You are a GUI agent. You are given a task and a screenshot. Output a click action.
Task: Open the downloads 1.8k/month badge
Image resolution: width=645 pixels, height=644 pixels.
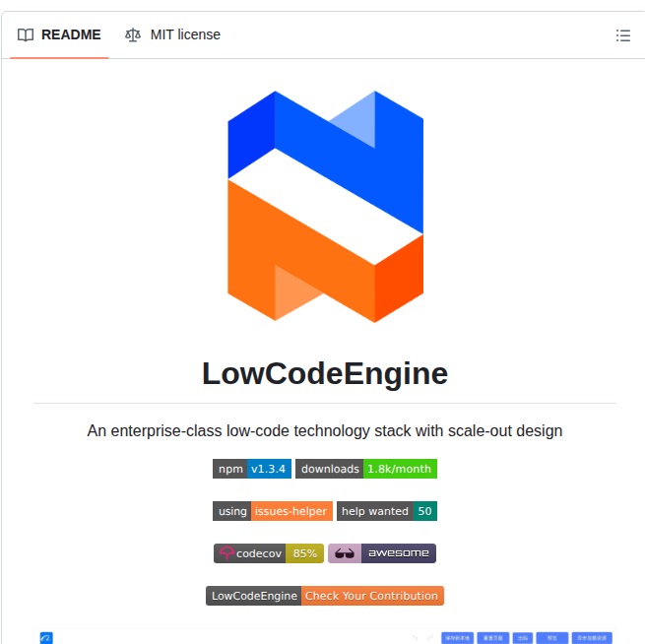click(366, 469)
